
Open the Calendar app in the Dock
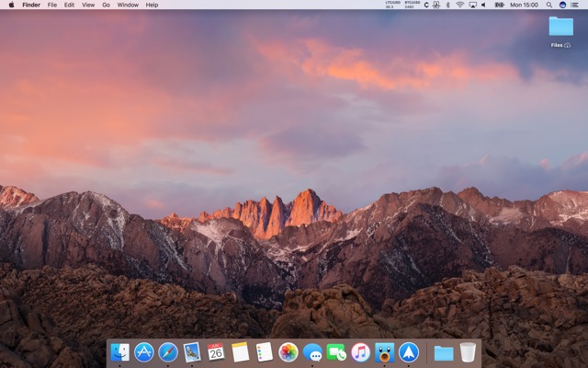216,352
